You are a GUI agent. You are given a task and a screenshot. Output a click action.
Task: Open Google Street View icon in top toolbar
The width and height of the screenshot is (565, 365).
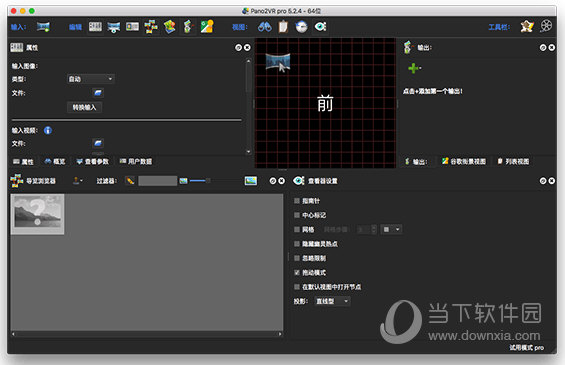coord(207,27)
